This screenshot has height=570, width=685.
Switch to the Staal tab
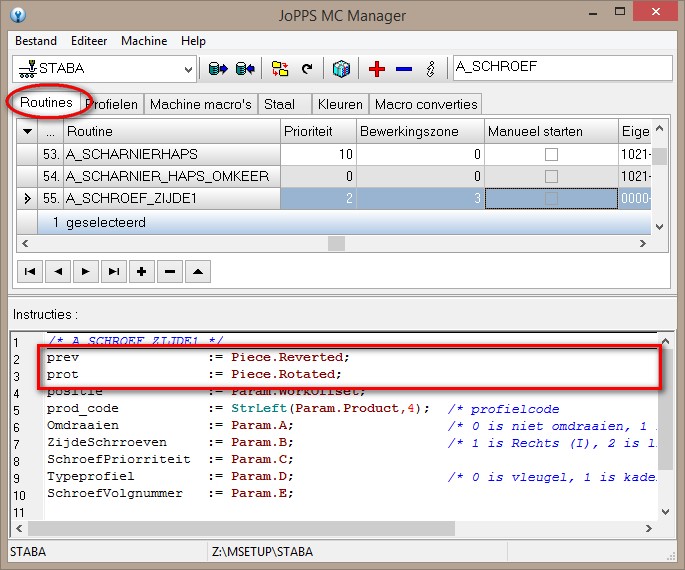tap(284, 104)
